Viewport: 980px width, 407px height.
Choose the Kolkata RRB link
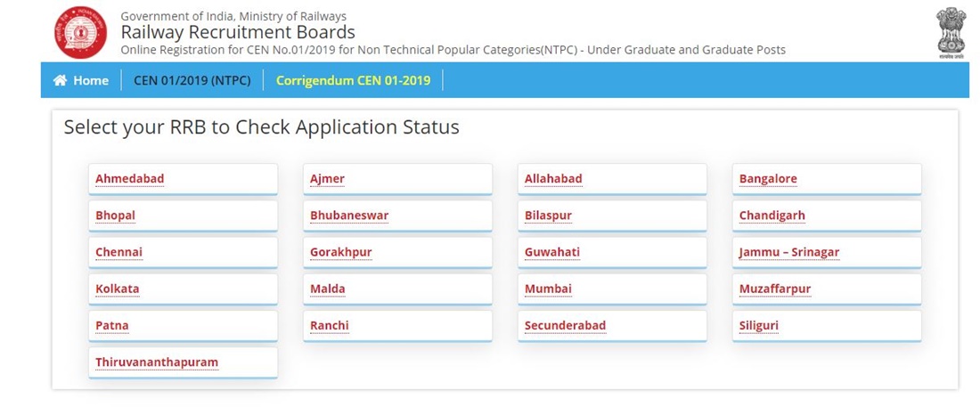pyautogui.click(x=118, y=289)
